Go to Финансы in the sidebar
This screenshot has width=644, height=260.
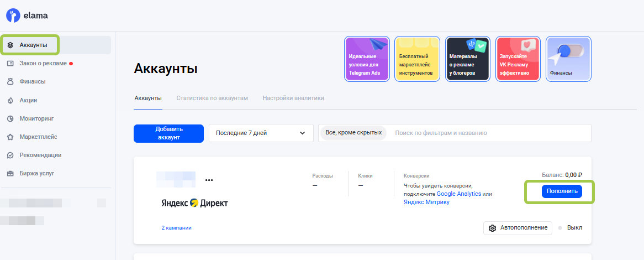32,81
